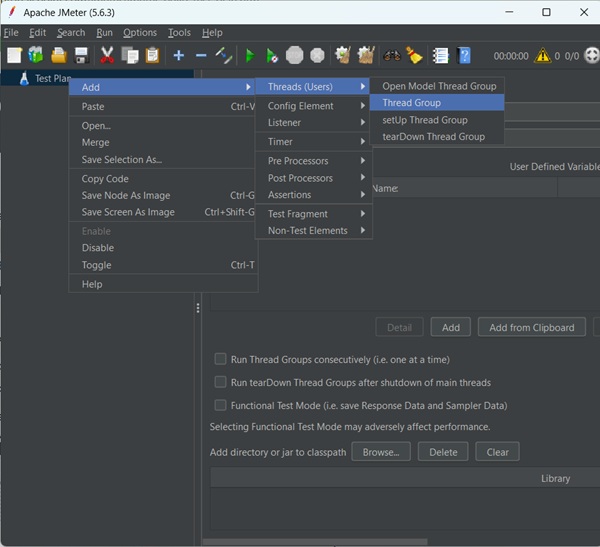Click the yellow warning triangle log icon
Screen dimensions: 600x547
pyautogui.click(x=543, y=56)
